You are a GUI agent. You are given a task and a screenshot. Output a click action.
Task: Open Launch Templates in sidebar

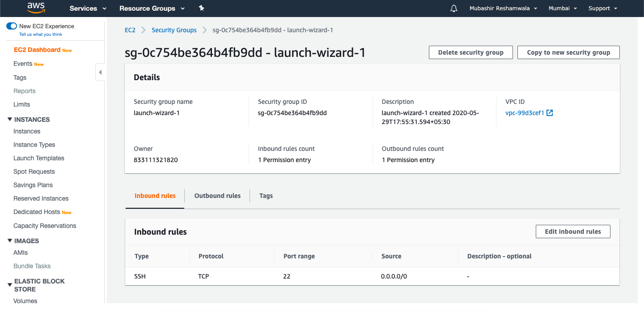click(x=39, y=158)
